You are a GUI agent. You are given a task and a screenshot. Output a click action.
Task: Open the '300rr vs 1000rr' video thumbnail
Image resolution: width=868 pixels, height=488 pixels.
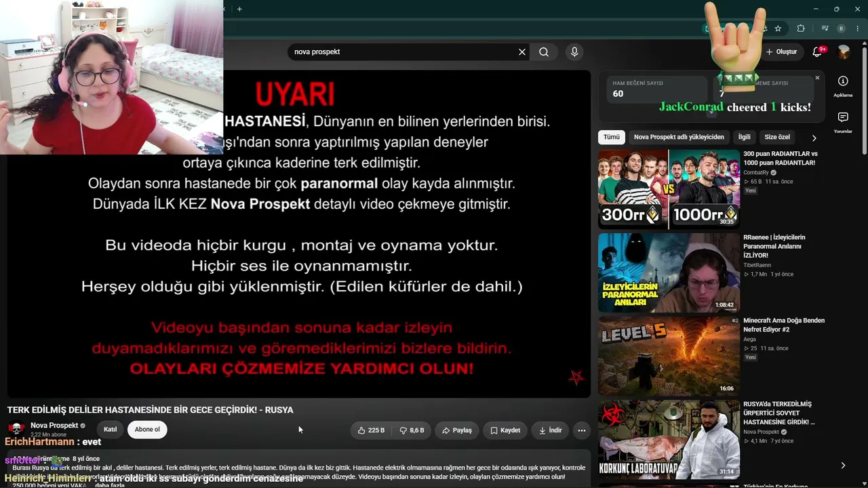pyautogui.click(x=669, y=189)
